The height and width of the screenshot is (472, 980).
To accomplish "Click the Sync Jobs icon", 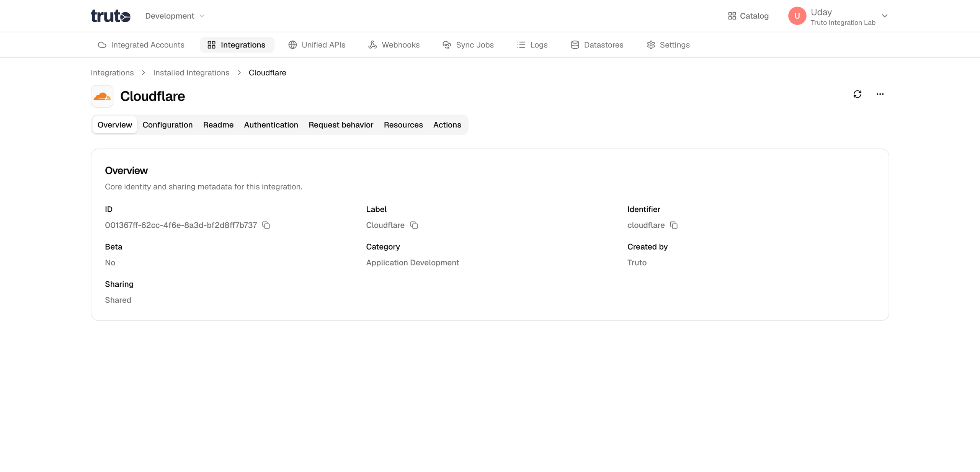I will point(446,45).
